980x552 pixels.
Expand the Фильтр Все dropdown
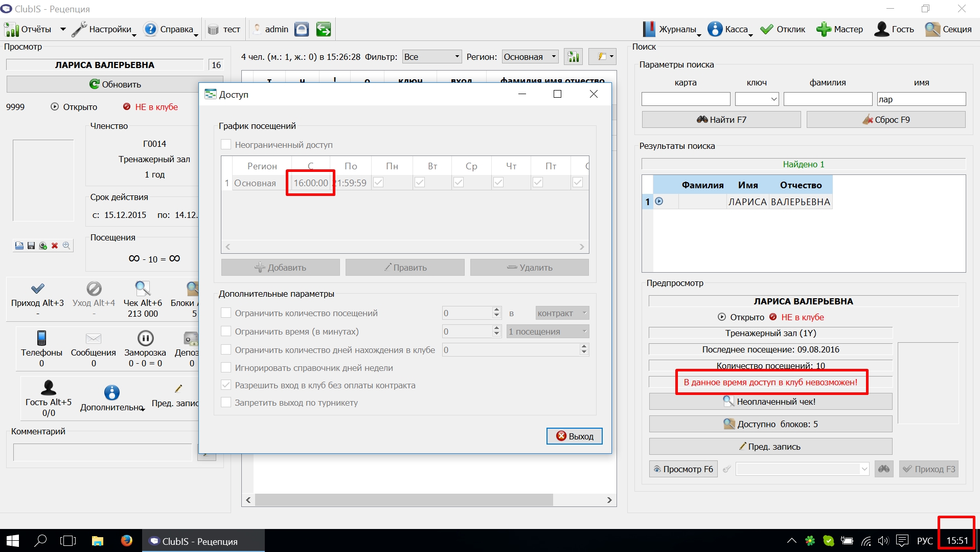click(432, 57)
